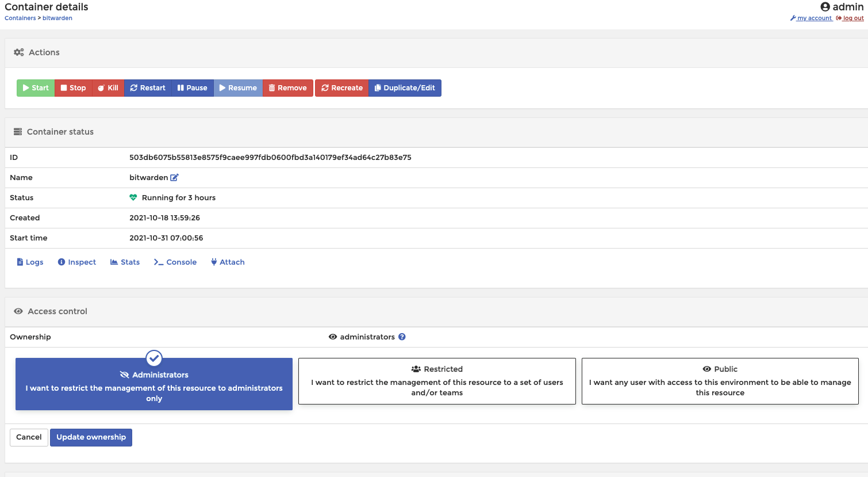The width and height of the screenshot is (868, 477).
Task: Select Public ownership option
Action: [x=720, y=381]
